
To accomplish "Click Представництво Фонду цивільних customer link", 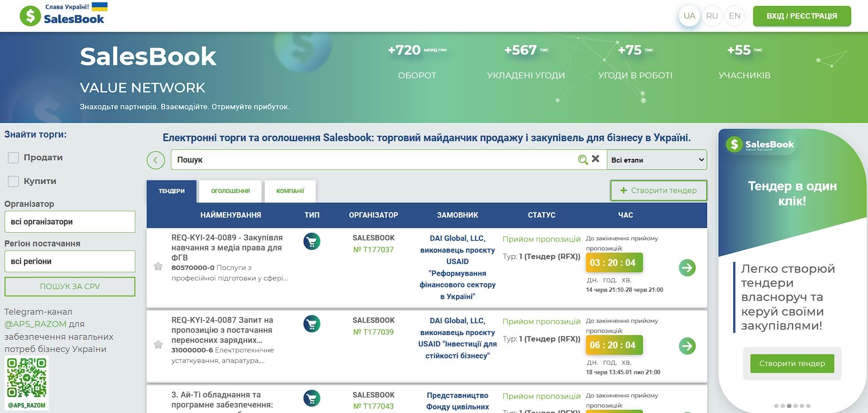I will 457,401.
